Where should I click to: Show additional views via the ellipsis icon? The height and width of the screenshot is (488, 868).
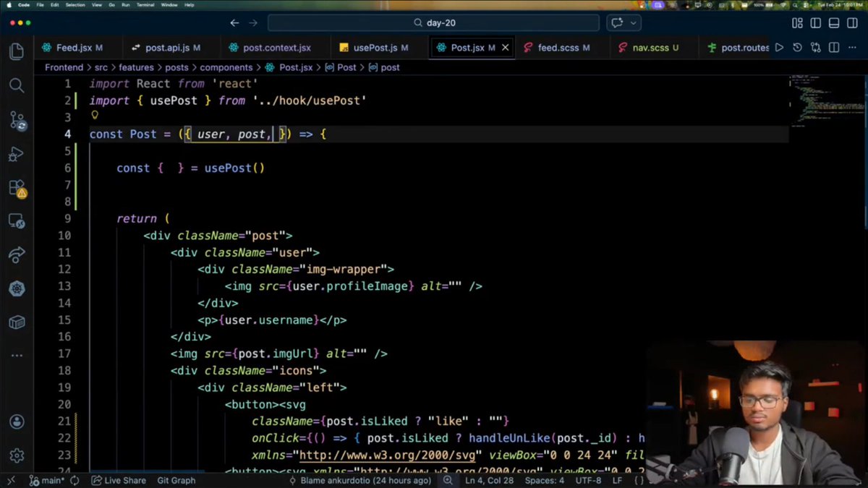(17, 355)
